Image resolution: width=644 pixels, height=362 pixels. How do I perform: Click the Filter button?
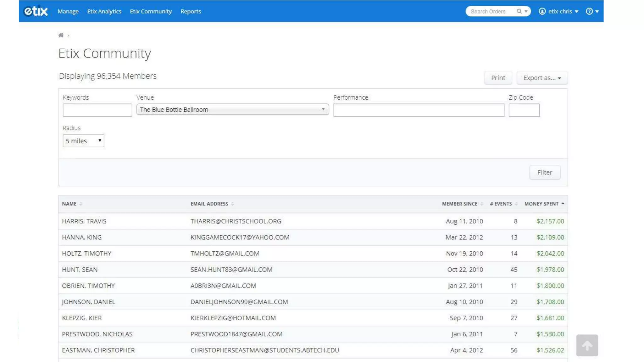544,172
